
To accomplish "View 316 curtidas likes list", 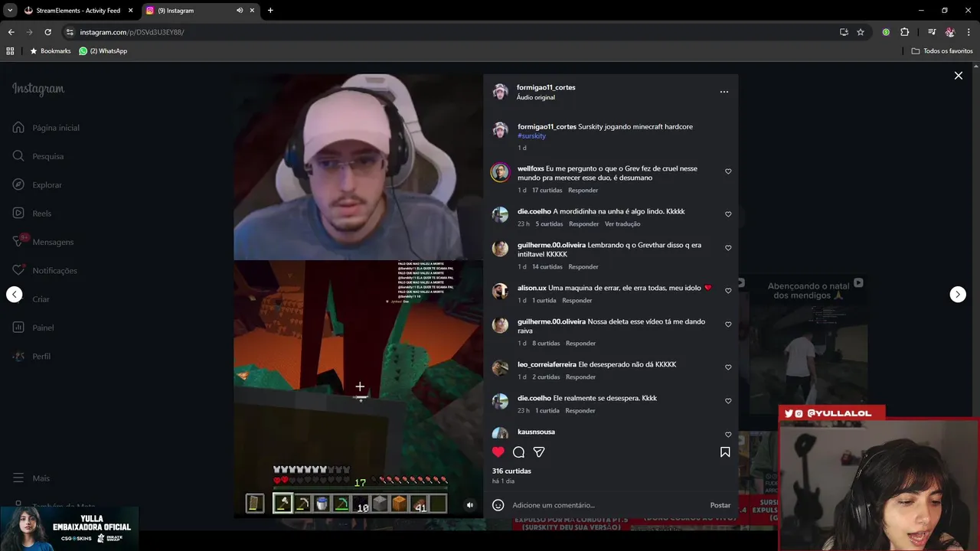I will click(x=511, y=471).
